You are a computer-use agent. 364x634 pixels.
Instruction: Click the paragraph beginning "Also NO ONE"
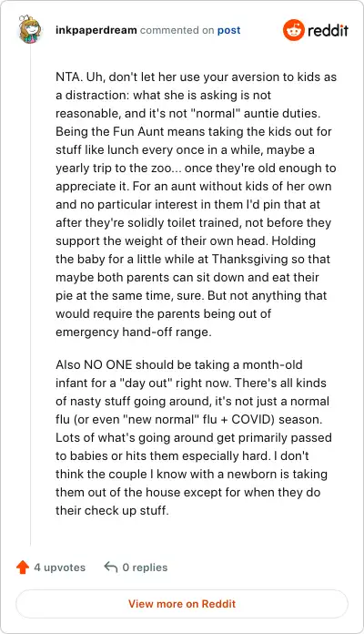tap(194, 437)
